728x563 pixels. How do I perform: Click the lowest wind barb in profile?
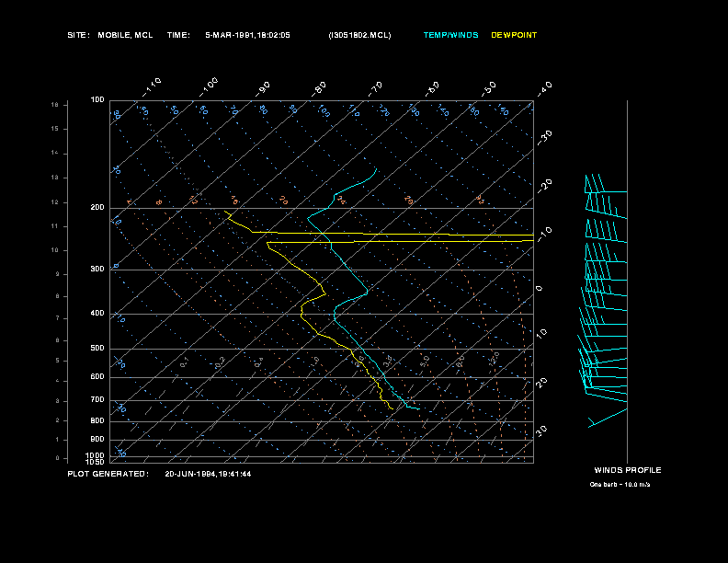608,418
